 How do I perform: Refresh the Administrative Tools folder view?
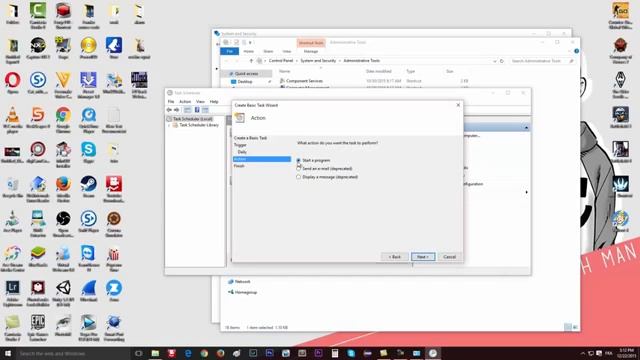[x=502, y=61]
